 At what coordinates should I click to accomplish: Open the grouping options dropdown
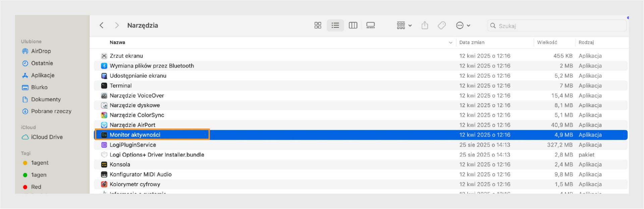404,26
